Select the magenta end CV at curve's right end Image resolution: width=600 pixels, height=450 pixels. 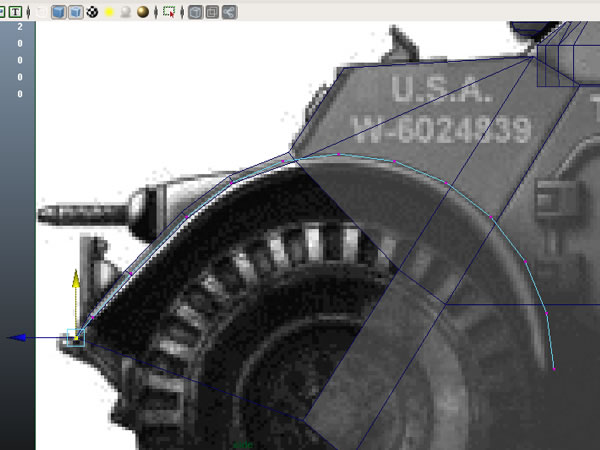tap(554, 369)
